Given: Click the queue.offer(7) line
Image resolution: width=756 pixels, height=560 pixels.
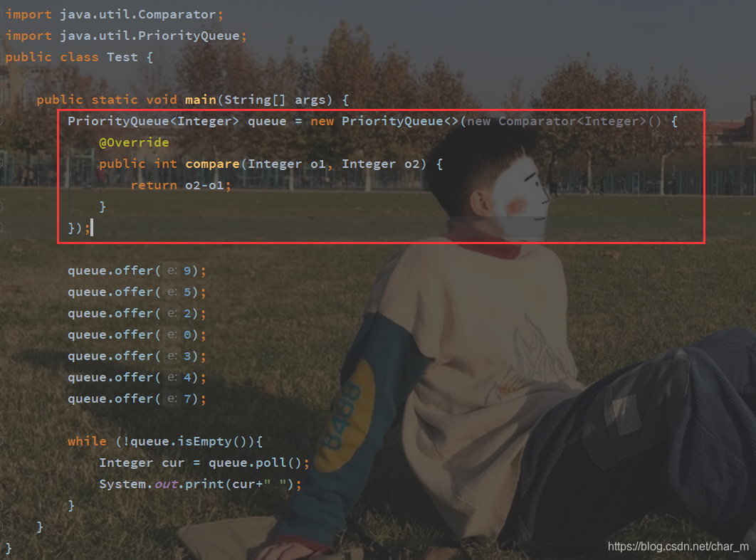Looking at the screenshot, I should pos(137,399).
